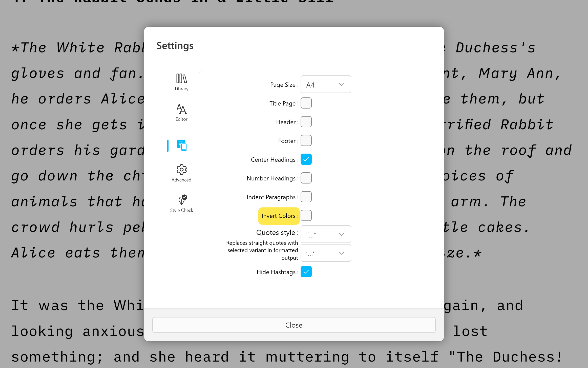The width and height of the screenshot is (588, 368).
Task: Enable Header checkbox setting
Action: 306,122
